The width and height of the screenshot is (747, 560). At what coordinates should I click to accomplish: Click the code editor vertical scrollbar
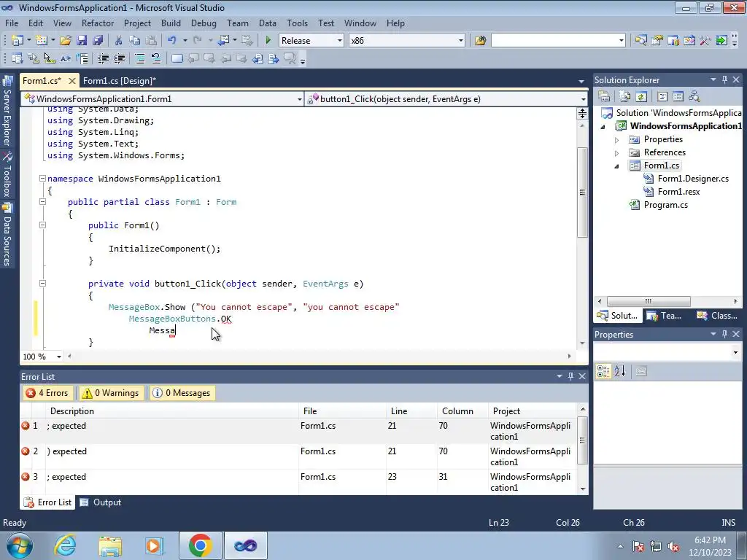582,192
